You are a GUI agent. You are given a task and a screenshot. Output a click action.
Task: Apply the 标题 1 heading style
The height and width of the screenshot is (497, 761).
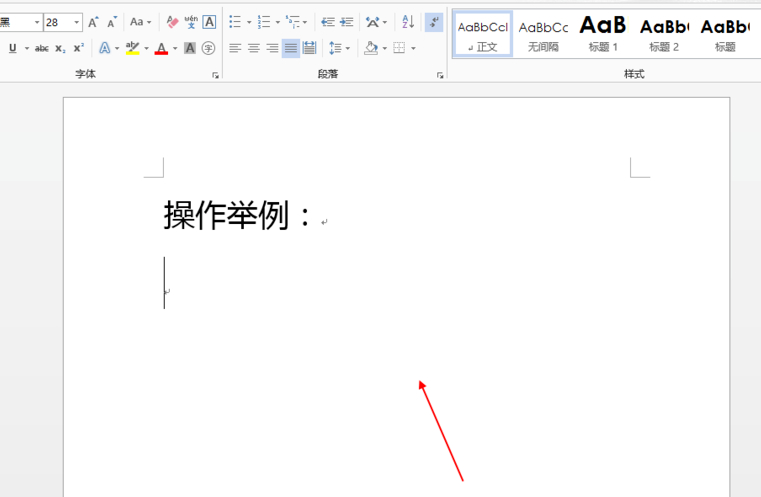click(603, 34)
